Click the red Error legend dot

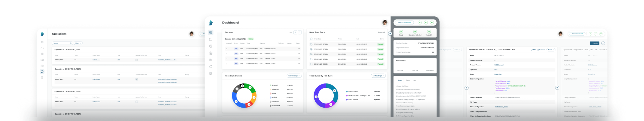pyautogui.click(x=270, y=94)
